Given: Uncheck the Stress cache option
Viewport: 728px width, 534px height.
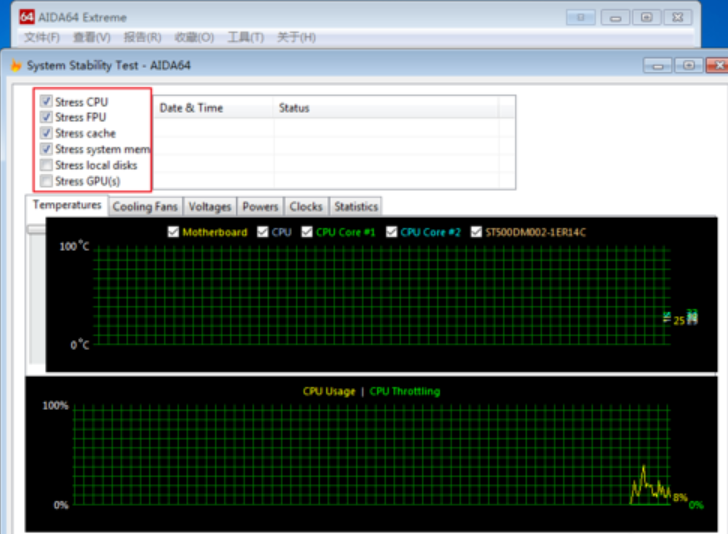Looking at the screenshot, I should tap(46, 133).
